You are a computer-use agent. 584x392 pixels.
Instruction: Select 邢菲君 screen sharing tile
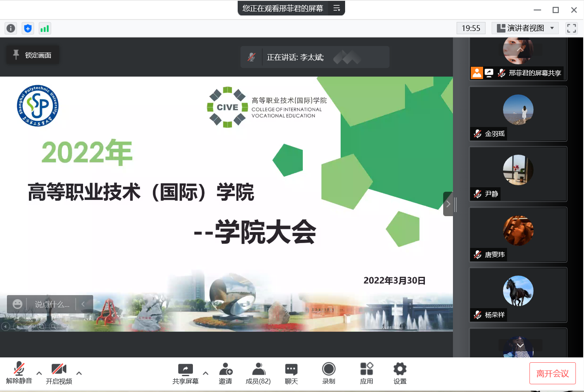(518, 59)
